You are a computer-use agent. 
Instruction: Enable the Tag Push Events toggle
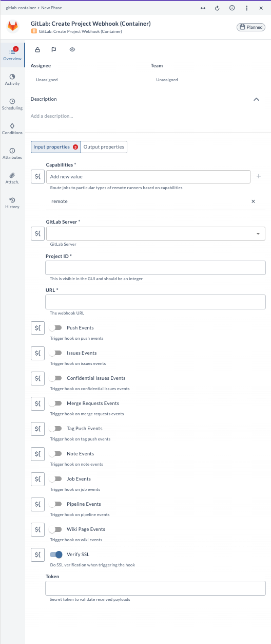[55, 429]
